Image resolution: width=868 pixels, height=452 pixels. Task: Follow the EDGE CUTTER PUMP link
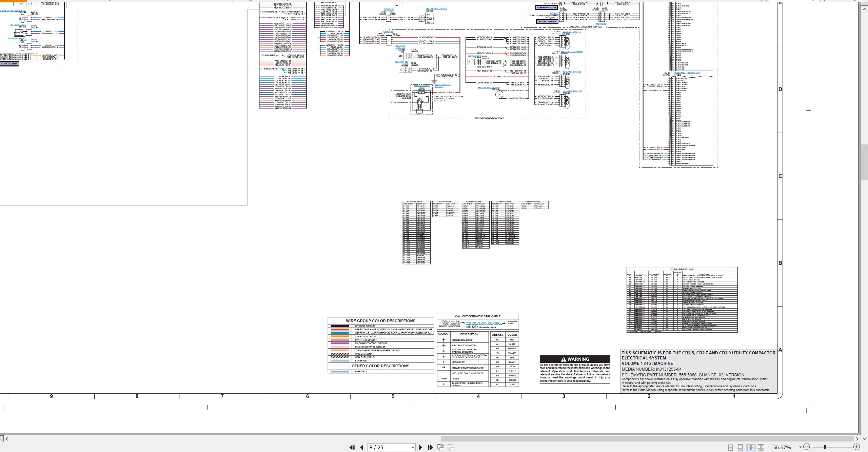489,87
